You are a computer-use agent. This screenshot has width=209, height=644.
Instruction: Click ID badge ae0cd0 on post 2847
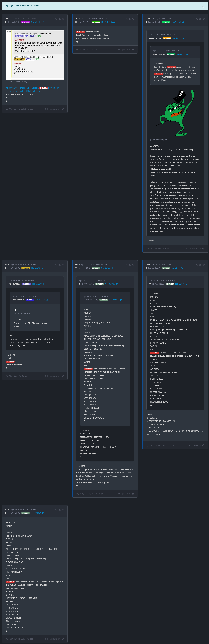[x=26, y=22]
